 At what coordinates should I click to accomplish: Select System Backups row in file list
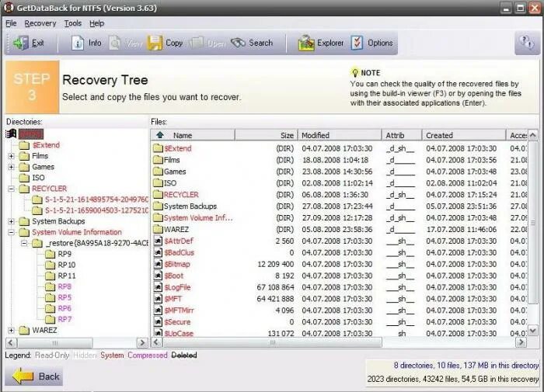340,206
